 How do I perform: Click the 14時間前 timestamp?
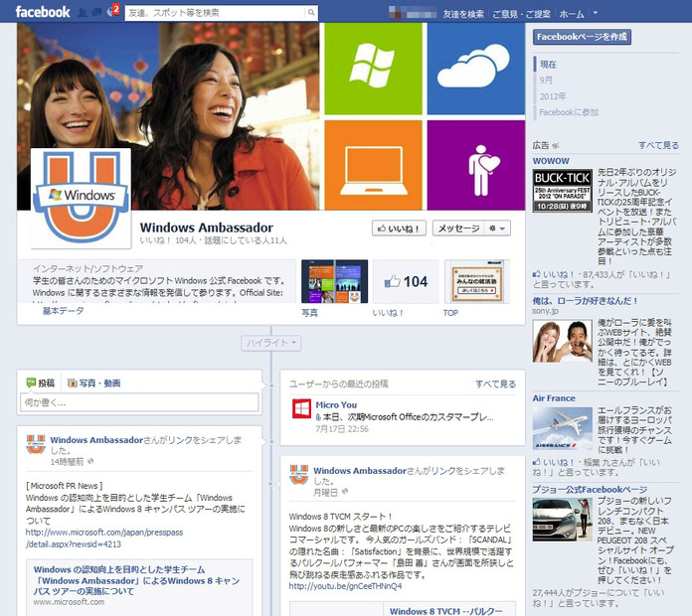(67, 462)
